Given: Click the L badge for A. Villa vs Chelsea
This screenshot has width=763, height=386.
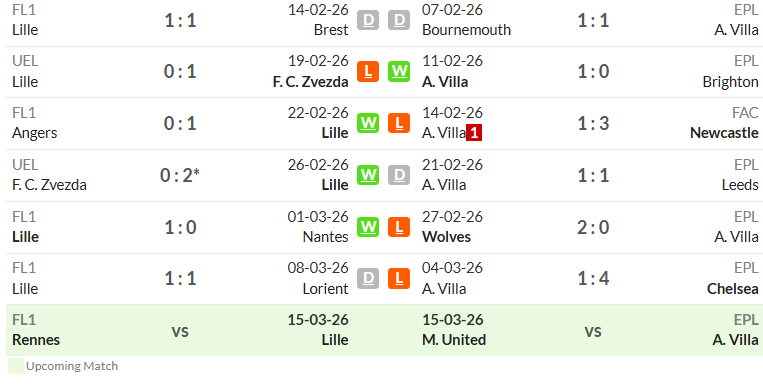Looking at the screenshot, I should coord(399,278).
